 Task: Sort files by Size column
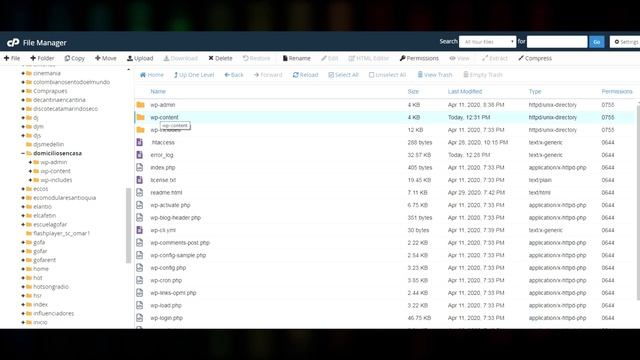[413, 91]
